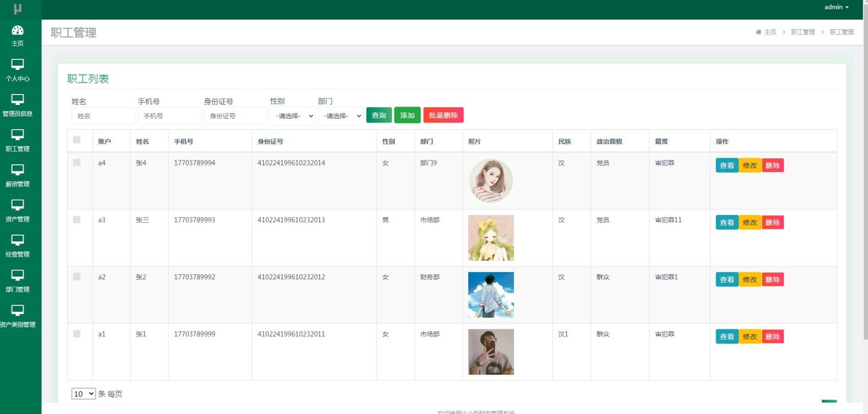This screenshot has height=414, width=868.
Task: Check the row checkbox for account a1
Action: pos(77,334)
